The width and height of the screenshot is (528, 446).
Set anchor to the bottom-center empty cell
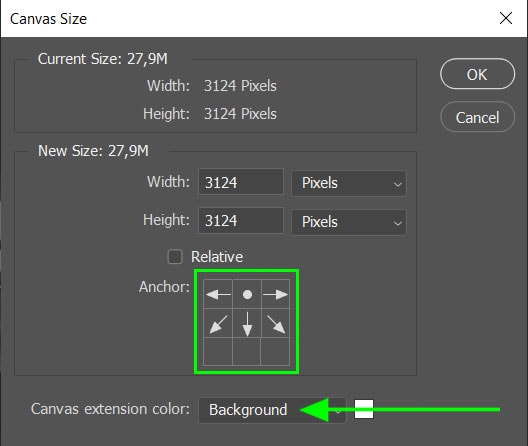click(247, 351)
